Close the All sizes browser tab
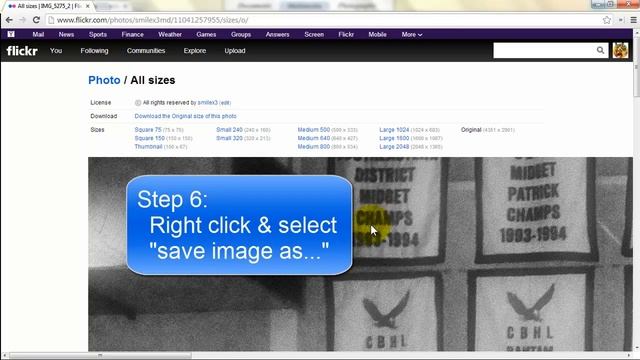The width and height of the screenshot is (640, 360). click(x=87, y=6)
